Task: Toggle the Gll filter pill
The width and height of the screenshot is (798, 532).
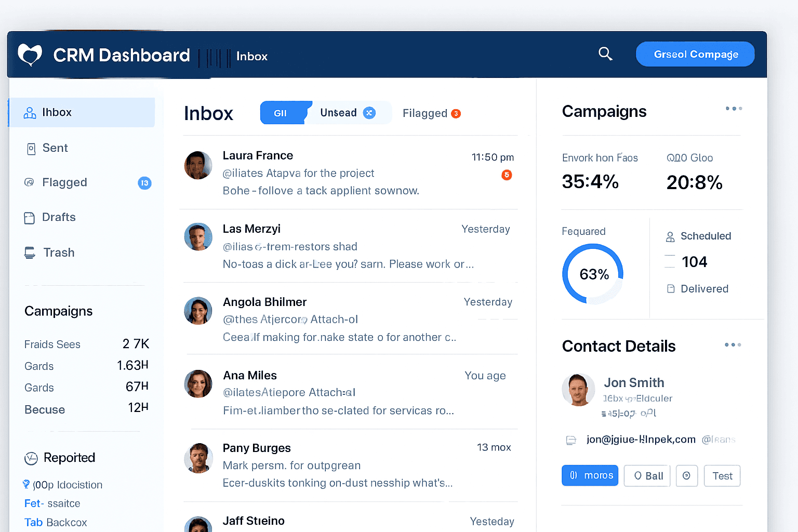Action: coord(281,113)
